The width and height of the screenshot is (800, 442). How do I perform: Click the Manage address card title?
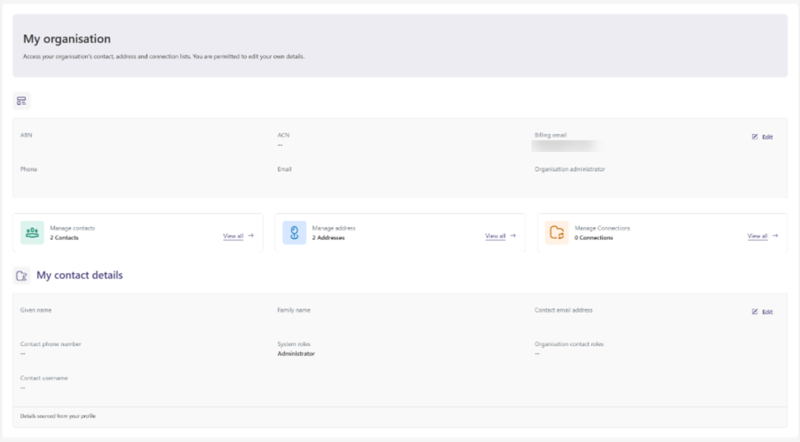pos(334,228)
